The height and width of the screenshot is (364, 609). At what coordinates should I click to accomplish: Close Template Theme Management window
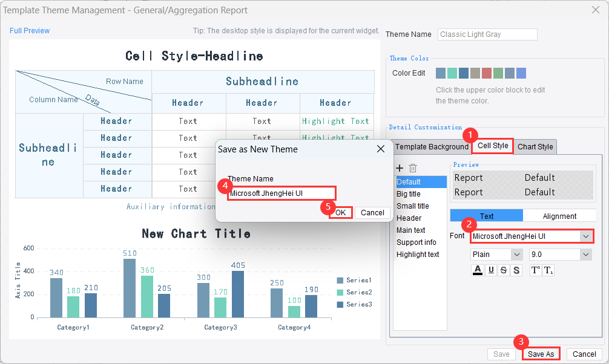point(596,10)
